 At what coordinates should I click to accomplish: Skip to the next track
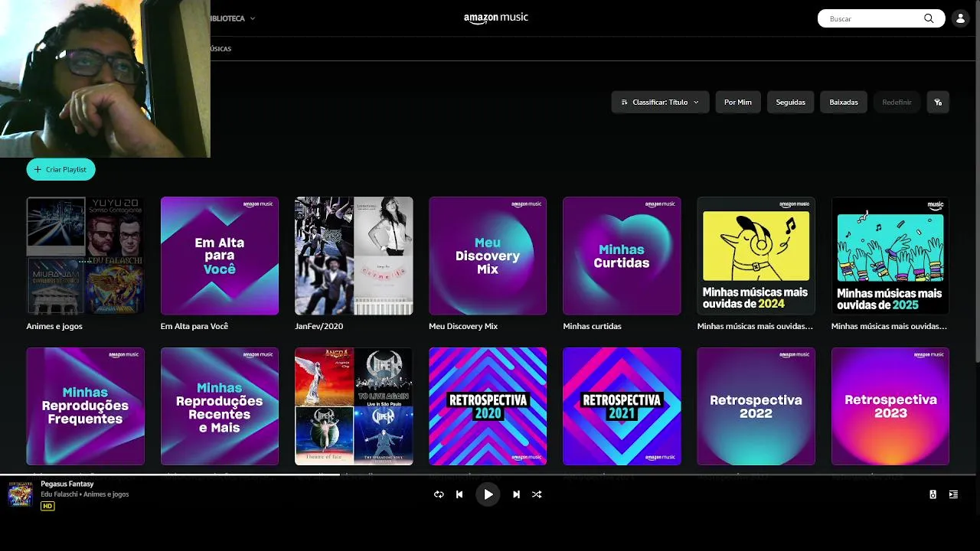click(516, 494)
